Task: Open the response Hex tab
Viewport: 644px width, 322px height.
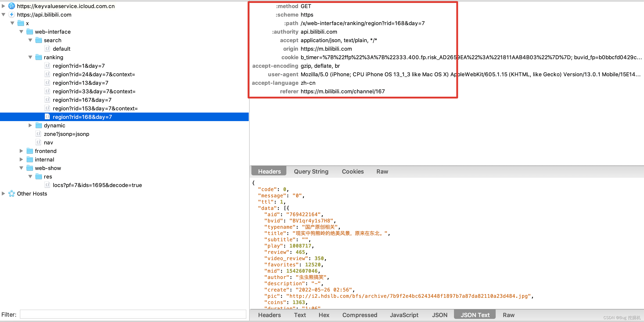Action: coord(324,315)
